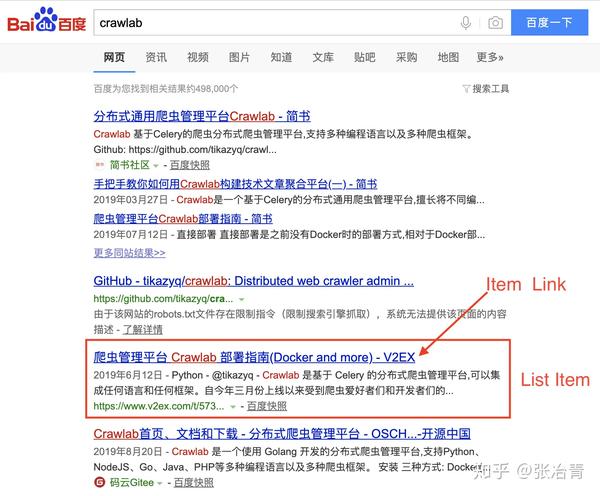Click the camera image search icon
This screenshot has width=600, height=496.
pos(495,23)
